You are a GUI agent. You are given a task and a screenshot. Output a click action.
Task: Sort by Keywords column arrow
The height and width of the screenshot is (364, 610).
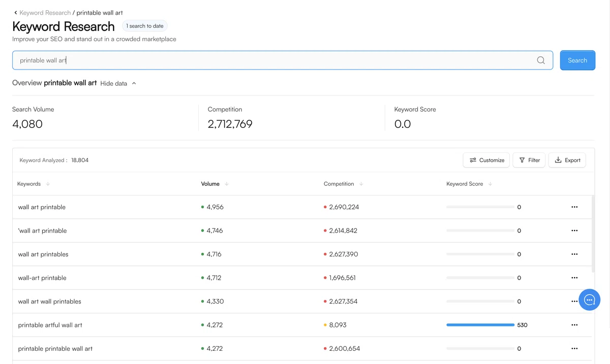coord(48,184)
